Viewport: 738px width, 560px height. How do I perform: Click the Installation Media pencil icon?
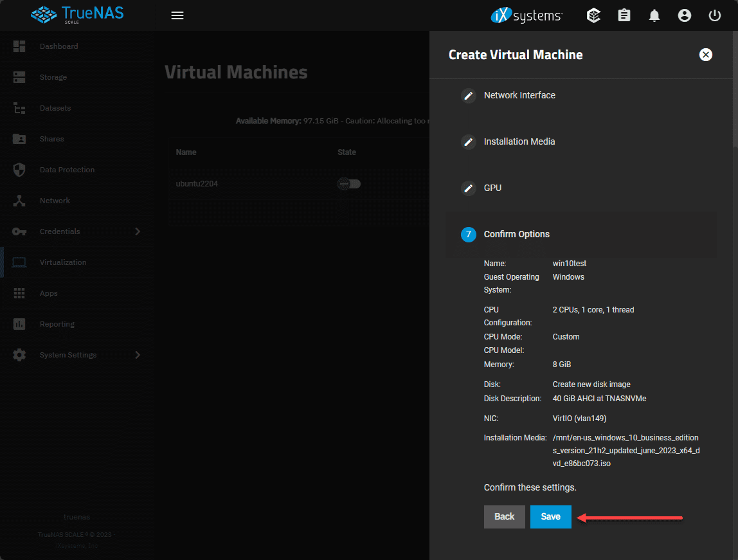469,142
